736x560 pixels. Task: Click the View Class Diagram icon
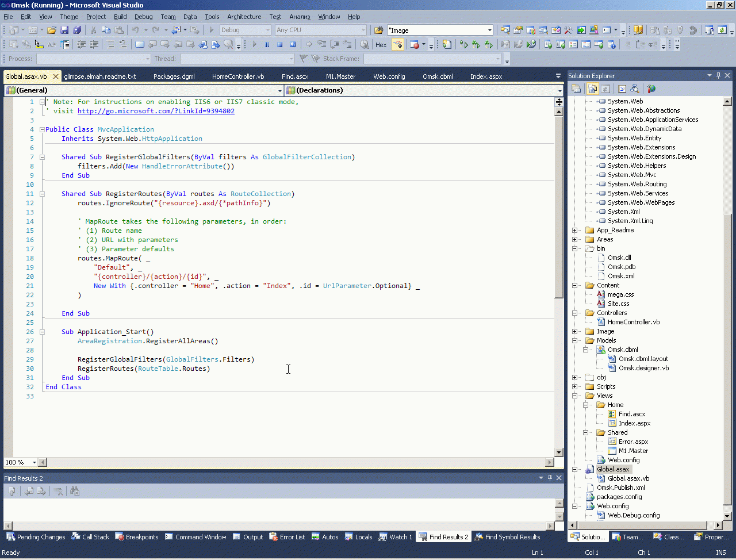pyautogui.click(x=635, y=89)
